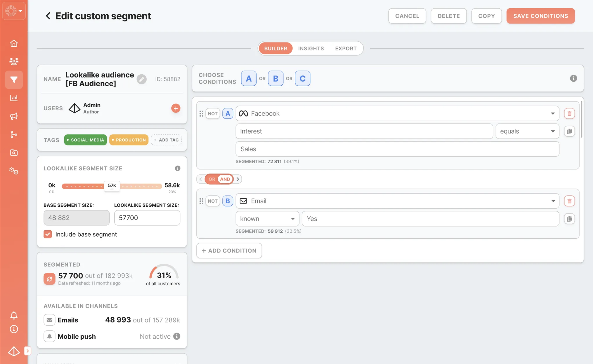Copy the Email condition using its copy icon
The width and height of the screenshot is (593, 364).
pyautogui.click(x=569, y=219)
